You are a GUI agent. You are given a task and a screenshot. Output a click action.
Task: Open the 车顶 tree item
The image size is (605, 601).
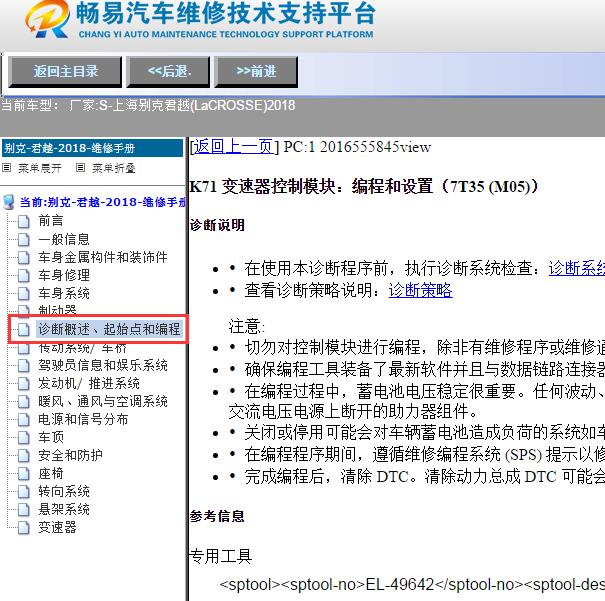[x=51, y=437]
